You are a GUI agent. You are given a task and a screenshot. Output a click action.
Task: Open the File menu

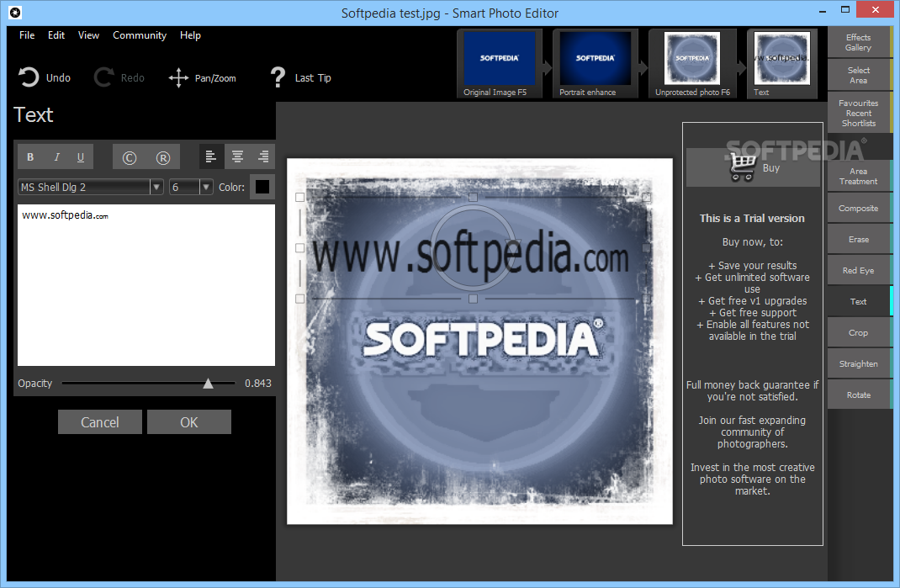pyautogui.click(x=26, y=35)
